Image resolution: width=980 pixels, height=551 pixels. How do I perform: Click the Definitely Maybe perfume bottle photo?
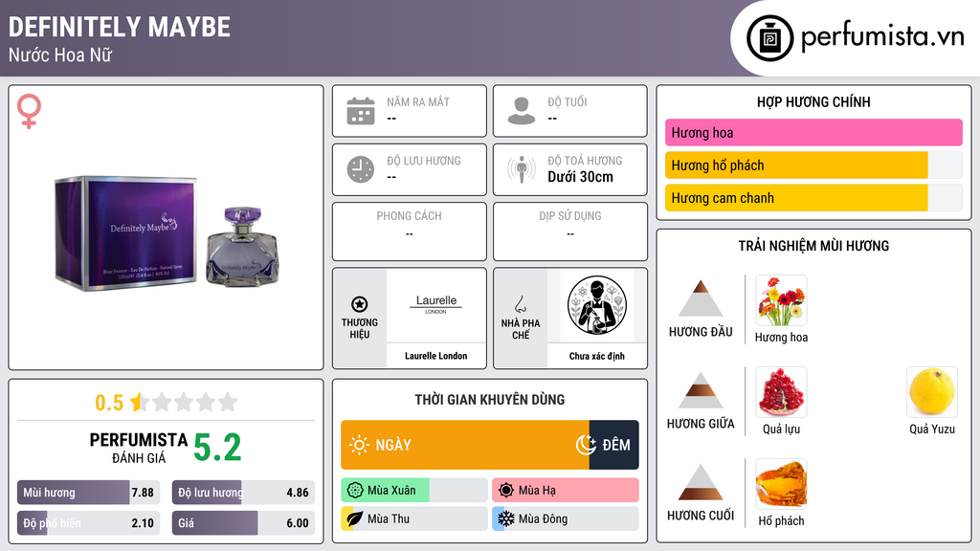167,231
